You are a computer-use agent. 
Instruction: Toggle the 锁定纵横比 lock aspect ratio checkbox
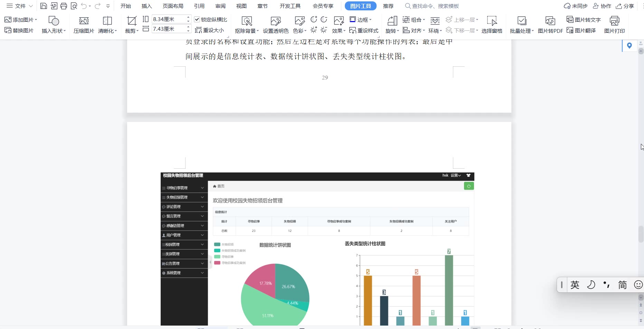197,19
